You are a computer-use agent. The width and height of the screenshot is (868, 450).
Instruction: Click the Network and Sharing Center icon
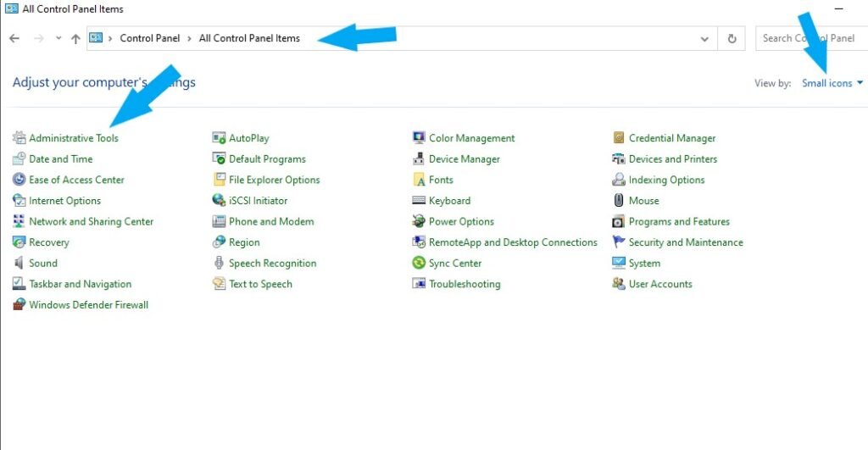coord(19,221)
